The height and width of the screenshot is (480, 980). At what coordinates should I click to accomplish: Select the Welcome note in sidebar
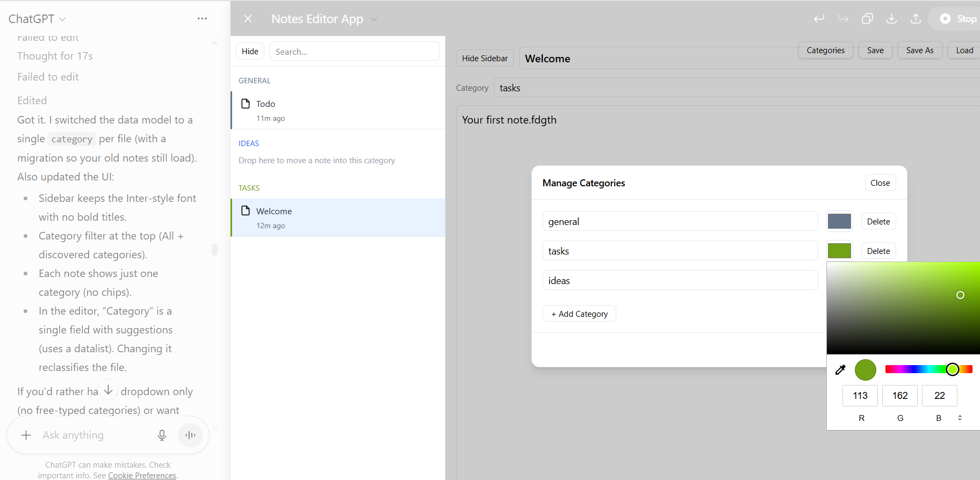pyautogui.click(x=338, y=217)
